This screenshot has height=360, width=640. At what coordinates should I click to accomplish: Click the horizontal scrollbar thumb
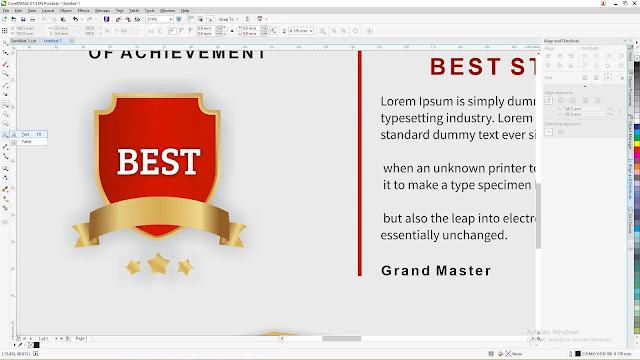342,338
